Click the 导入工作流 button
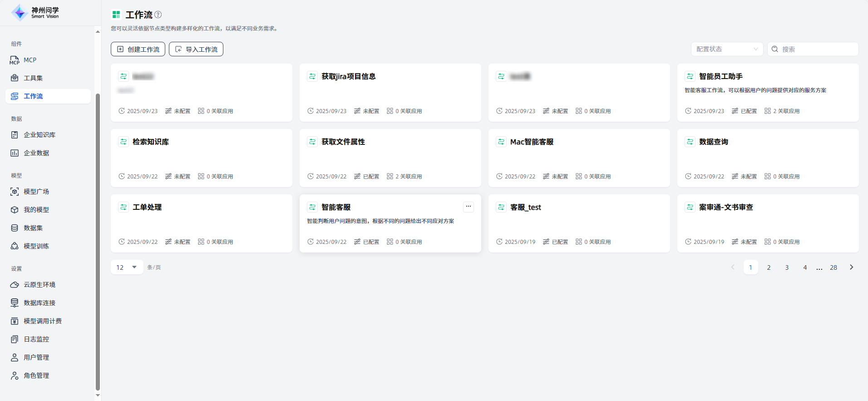The image size is (868, 401). (196, 49)
